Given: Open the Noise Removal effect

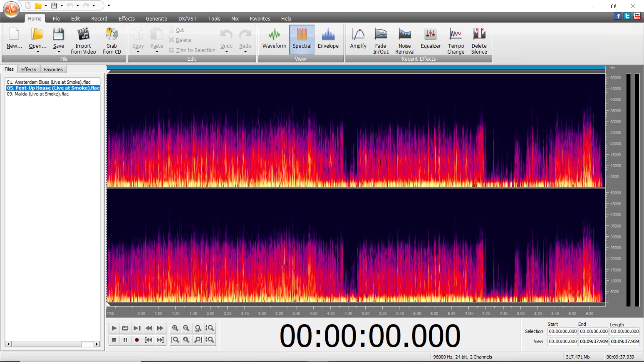Looking at the screenshot, I should tap(405, 41).
